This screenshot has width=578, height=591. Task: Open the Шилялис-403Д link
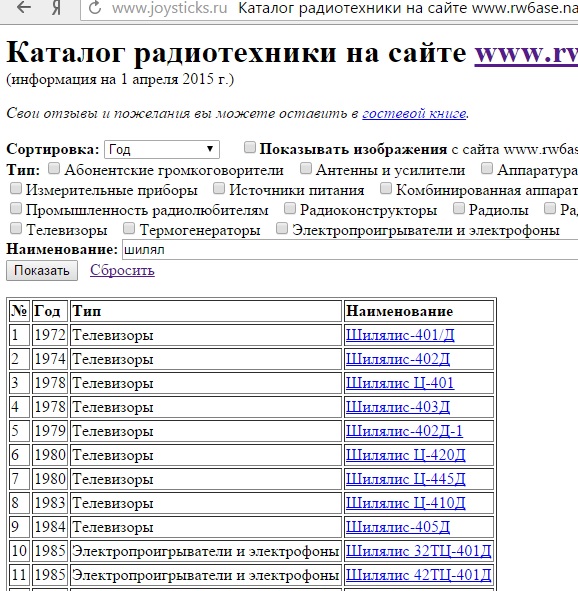coord(398,407)
